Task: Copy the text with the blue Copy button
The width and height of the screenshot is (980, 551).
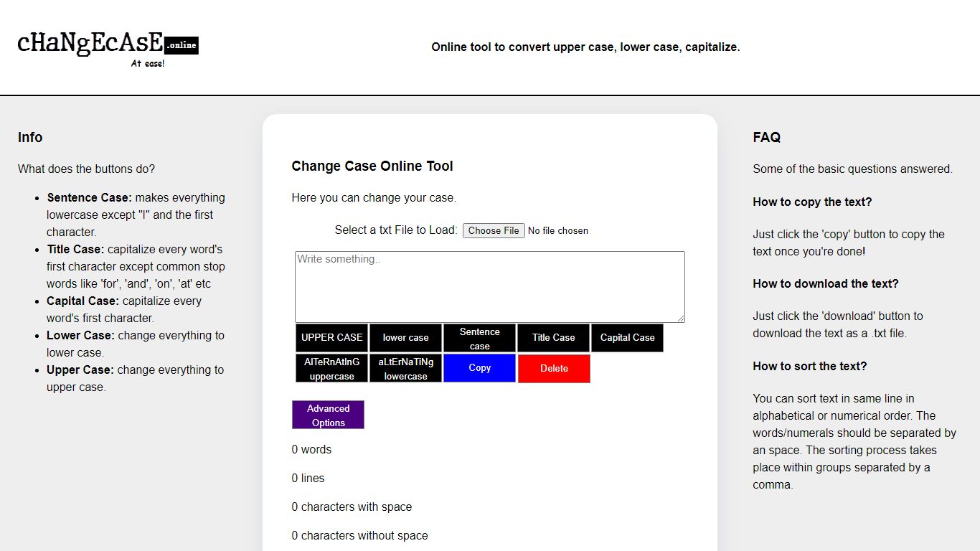Action: point(479,368)
